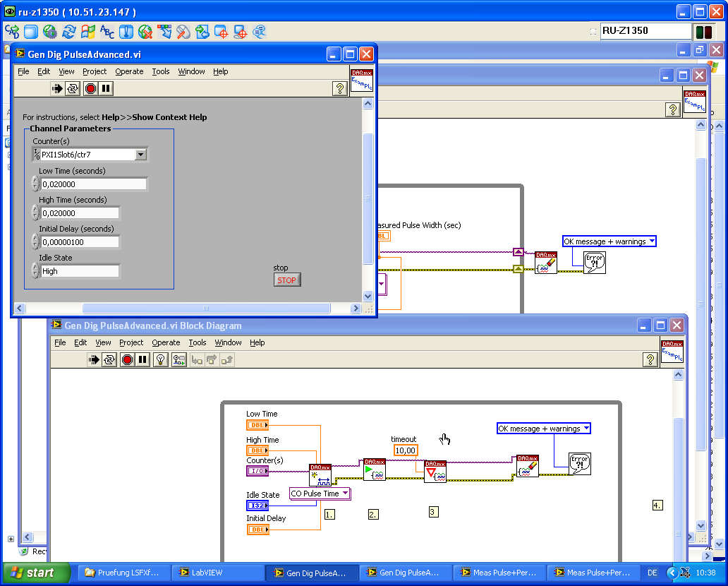Click the Windows flag icon in viewer toolbar
728x586 pixels.
[87, 32]
